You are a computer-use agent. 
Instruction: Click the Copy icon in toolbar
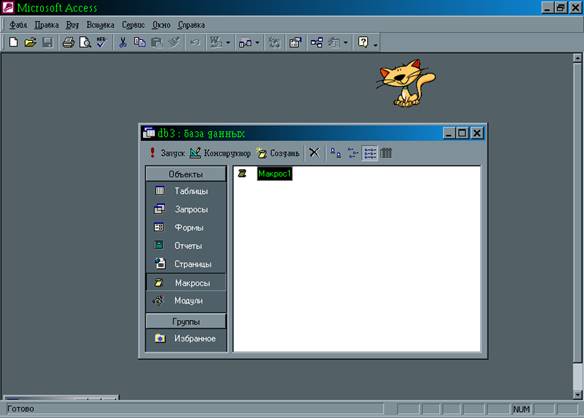pos(140,42)
